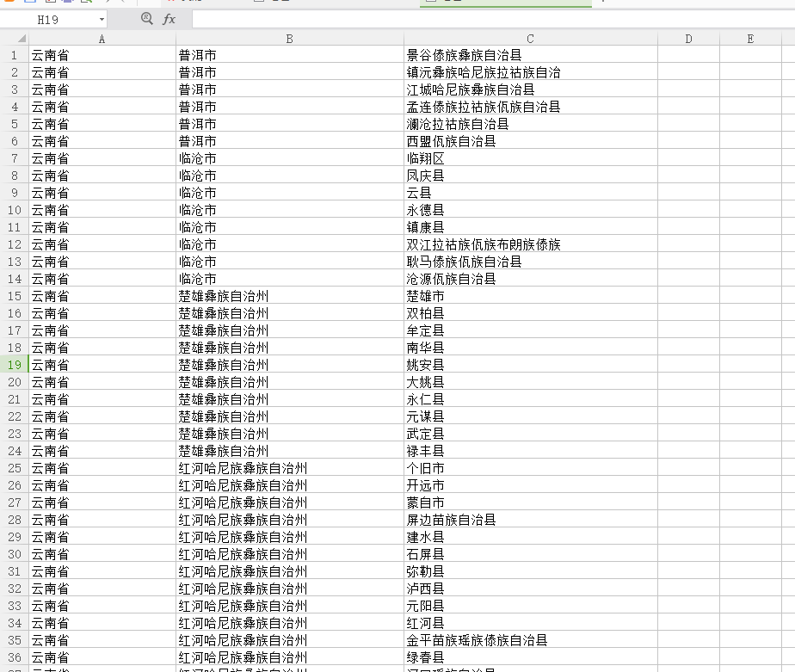Click cell 武定县
This screenshot has width=795, height=672.
click(530, 434)
